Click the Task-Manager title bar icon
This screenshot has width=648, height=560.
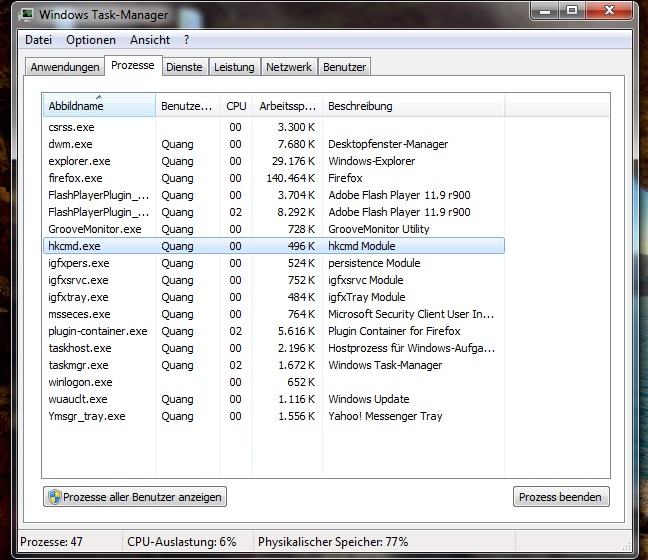click(x=26, y=15)
